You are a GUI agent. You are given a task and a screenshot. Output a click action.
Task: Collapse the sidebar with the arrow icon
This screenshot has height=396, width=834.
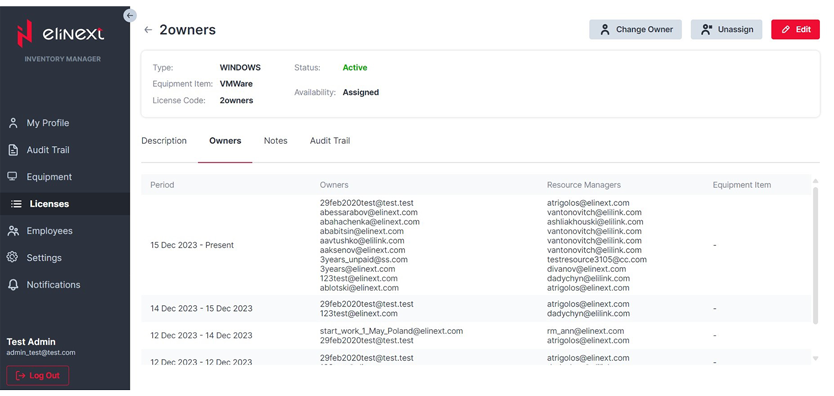click(x=130, y=15)
